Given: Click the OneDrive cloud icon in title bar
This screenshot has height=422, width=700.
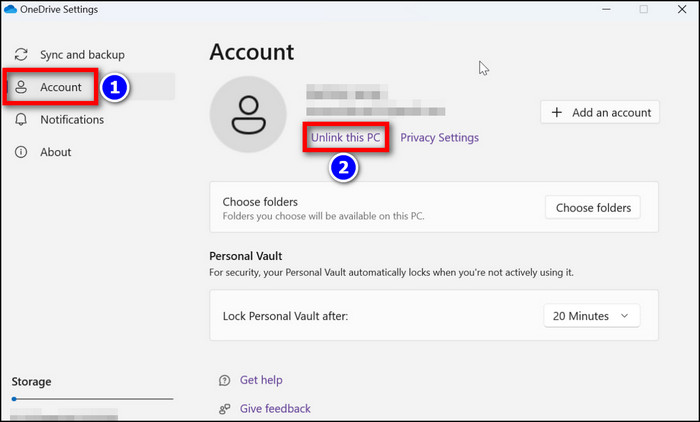Looking at the screenshot, I should (x=10, y=9).
